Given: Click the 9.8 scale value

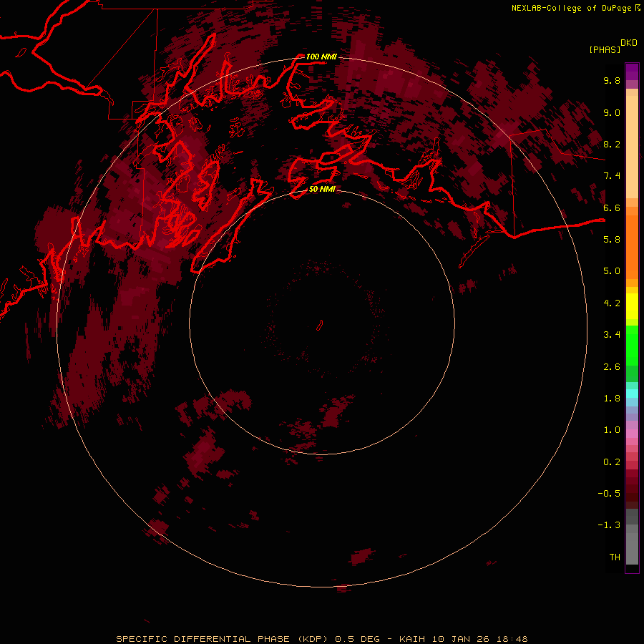Looking at the screenshot, I should [612, 80].
